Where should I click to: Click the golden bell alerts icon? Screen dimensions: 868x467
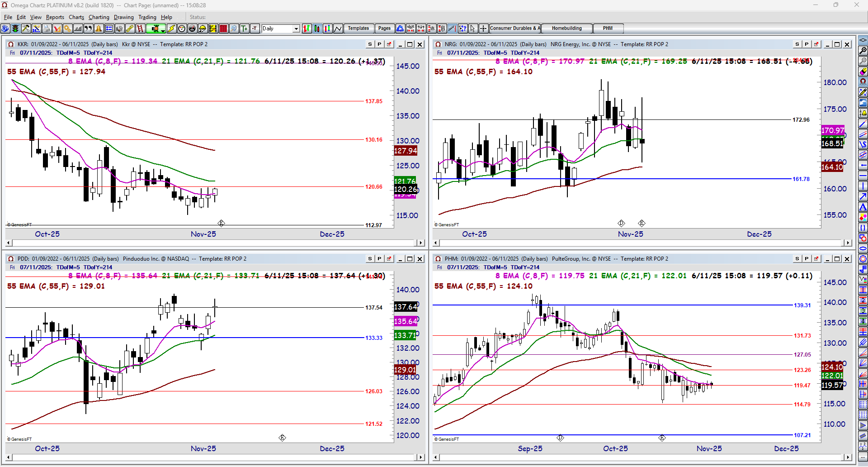(99, 29)
